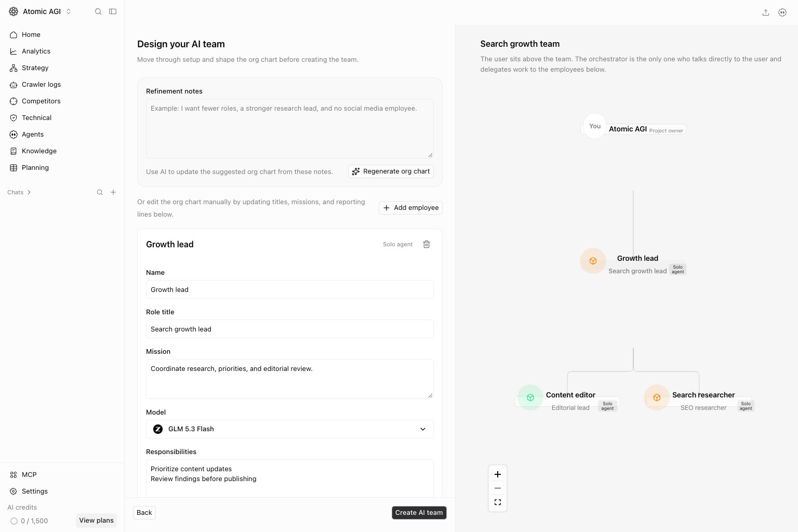Click the assistant icon at top right
The height and width of the screenshot is (532, 798).
tap(782, 12)
